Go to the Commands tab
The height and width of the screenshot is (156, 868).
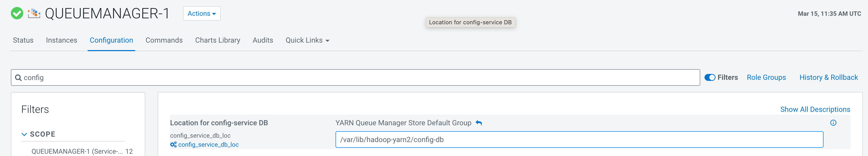point(164,41)
